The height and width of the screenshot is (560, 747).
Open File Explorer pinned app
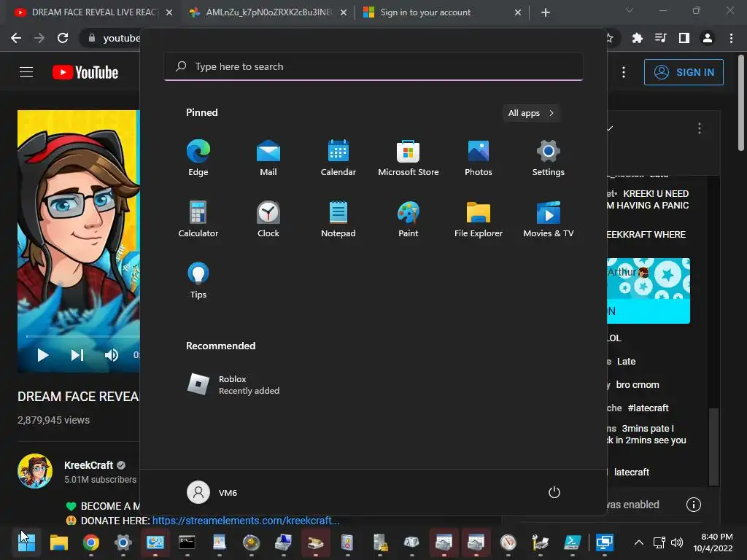pos(479,219)
